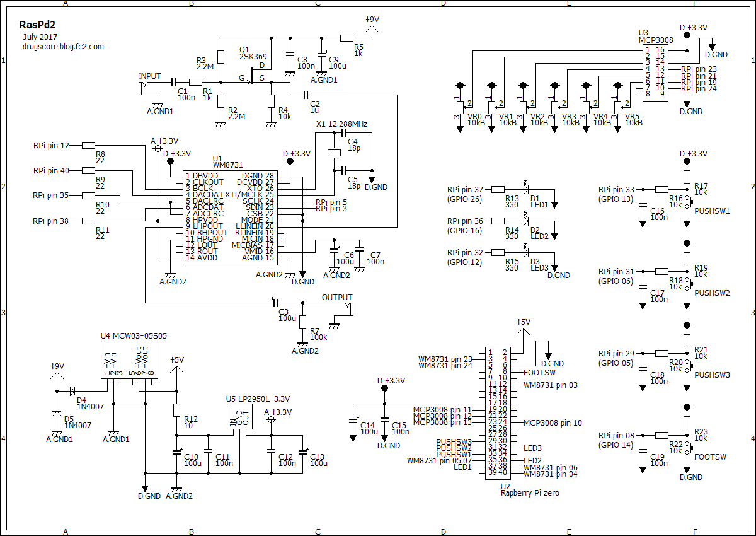Click the 'RPi pin 29' label
The width and height of the screenshot is (756, 536).
[x=616, y=353]
